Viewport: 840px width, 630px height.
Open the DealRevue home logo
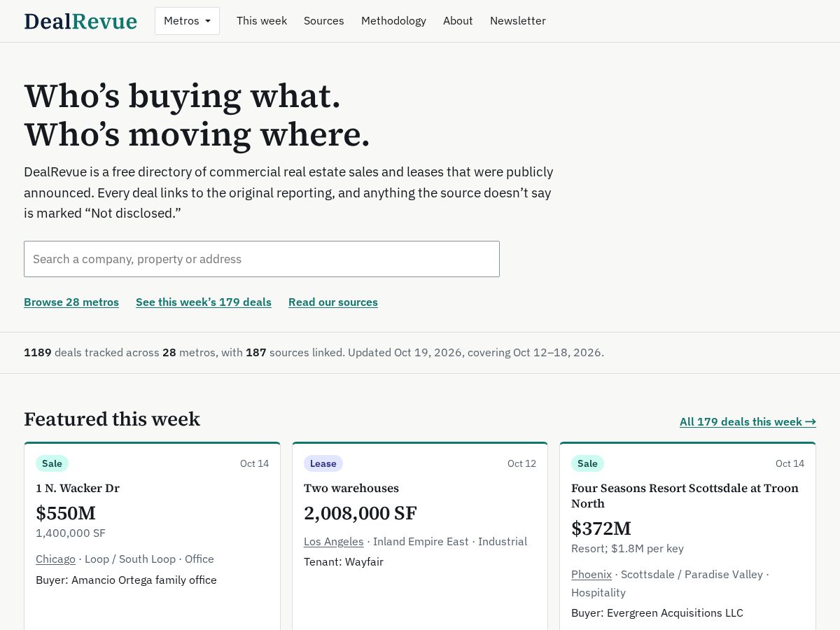pyautogui.click(x=80, y=21)
